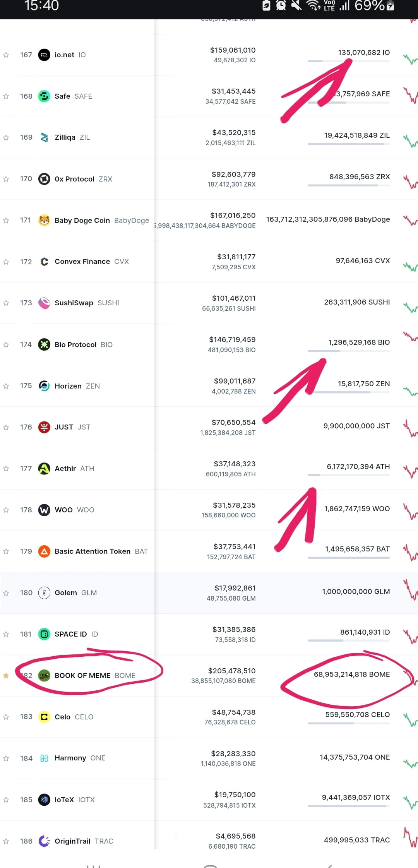Click the io.net coin logo icon

[x=44, y=55]
